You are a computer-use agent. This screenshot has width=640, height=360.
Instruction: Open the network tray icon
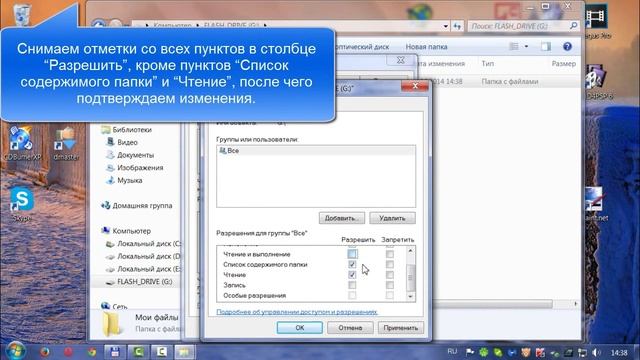click(x=582, y=352)
